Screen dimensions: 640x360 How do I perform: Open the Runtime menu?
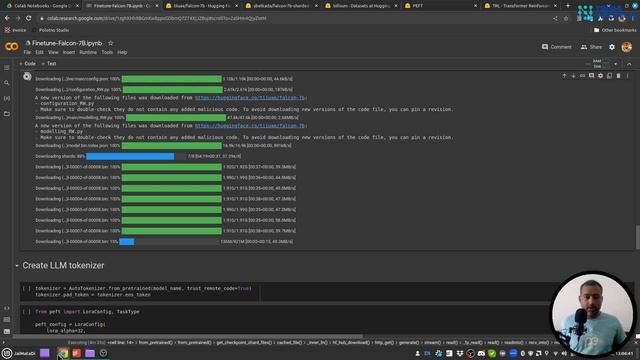tap(88, 52)
